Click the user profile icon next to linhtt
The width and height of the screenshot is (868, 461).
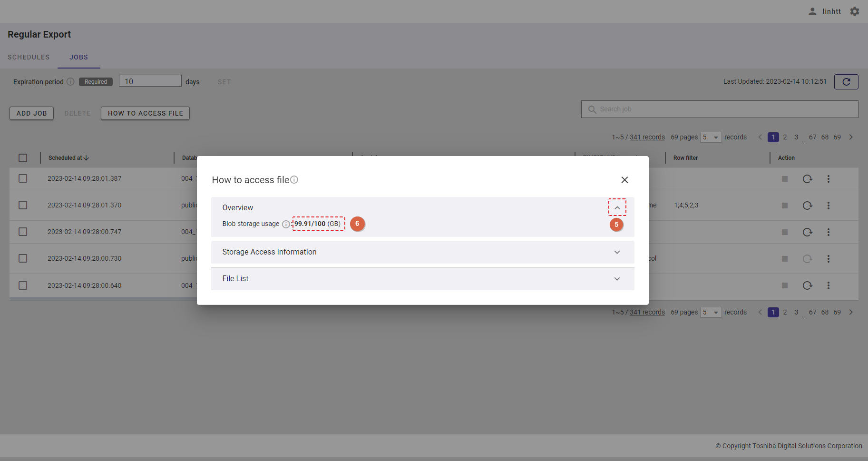(812, 11)
